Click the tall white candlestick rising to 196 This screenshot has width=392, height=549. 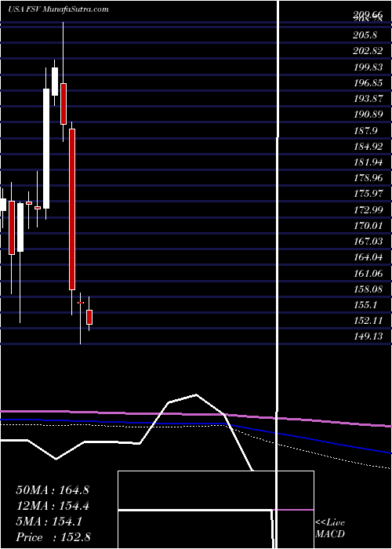46,148
